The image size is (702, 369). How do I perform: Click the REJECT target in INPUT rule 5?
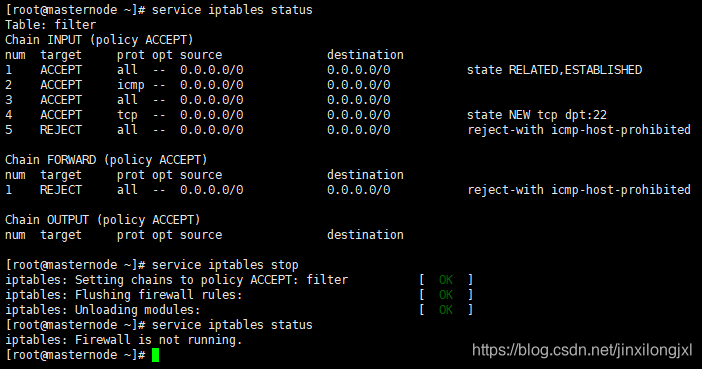coord(61,130)
